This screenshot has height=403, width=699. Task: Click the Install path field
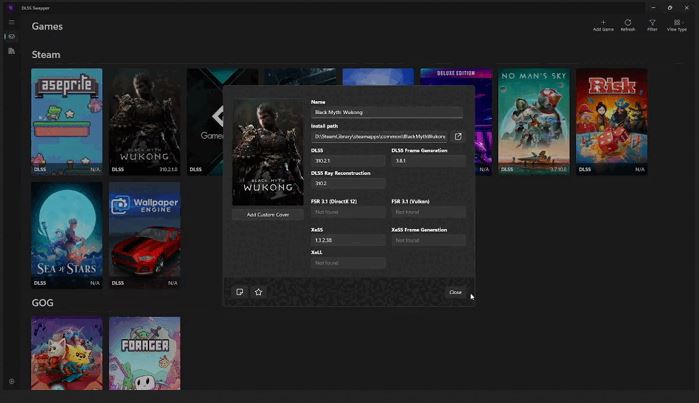click(379, 136)
